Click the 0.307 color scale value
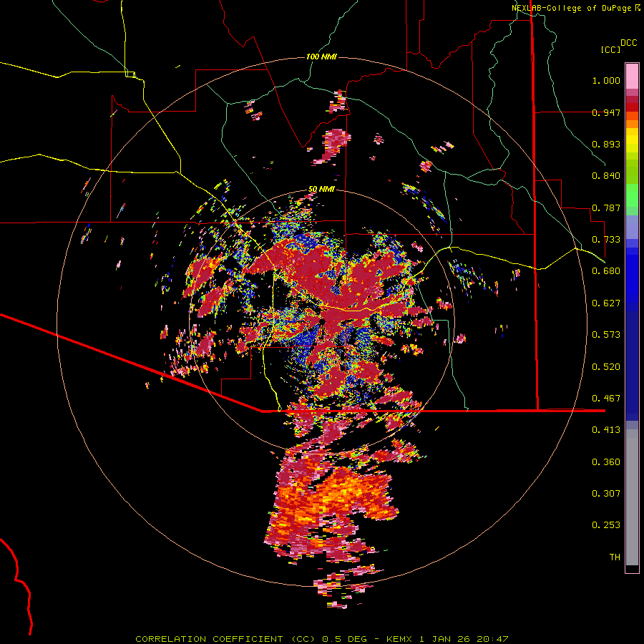The height and width of the screenshot is (644, 644). 606,494
